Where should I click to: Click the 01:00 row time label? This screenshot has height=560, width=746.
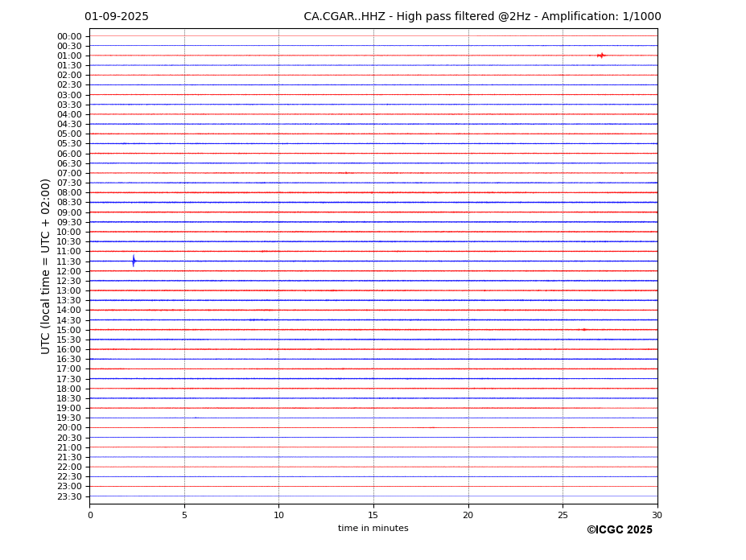coord(69,56)
